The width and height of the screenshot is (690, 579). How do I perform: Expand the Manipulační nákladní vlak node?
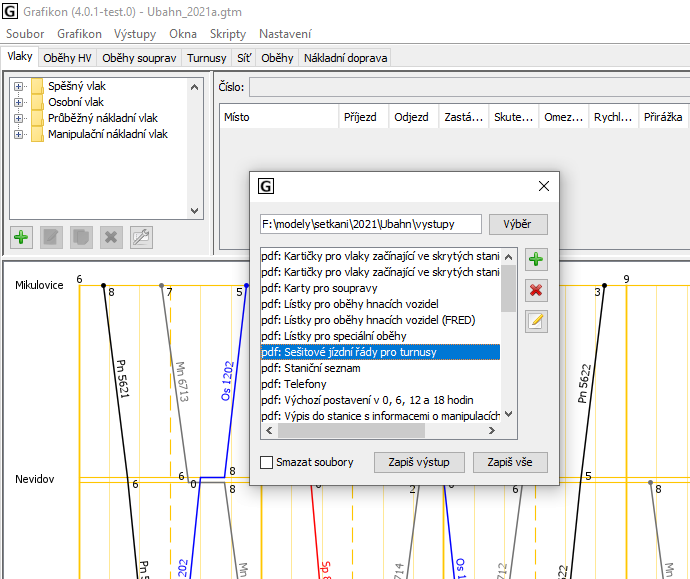[18, 134]
